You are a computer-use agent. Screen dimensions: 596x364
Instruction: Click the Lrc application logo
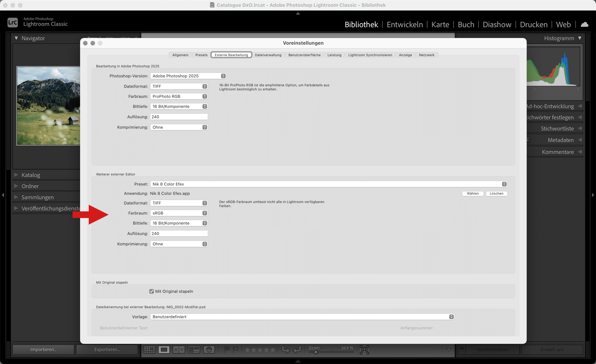(13, 22)
